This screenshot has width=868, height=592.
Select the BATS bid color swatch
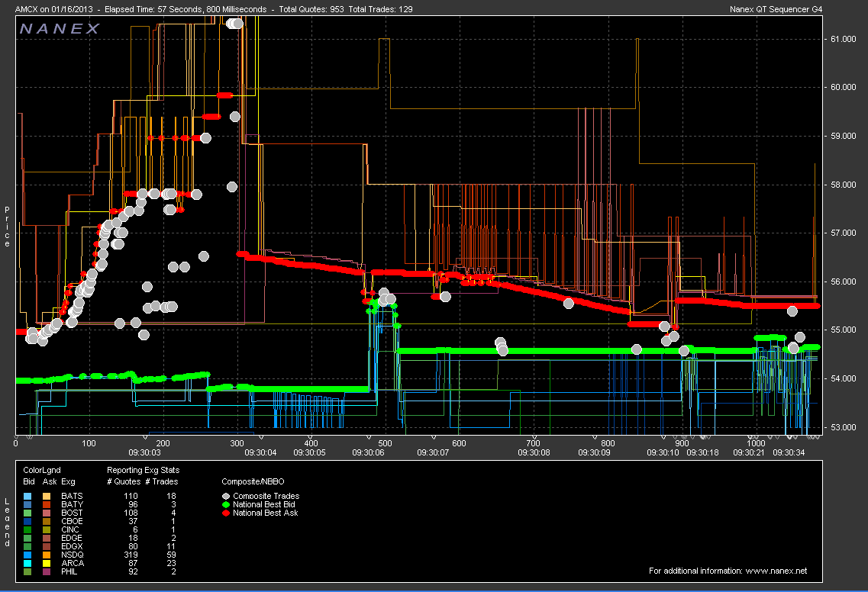pos(28,496)
